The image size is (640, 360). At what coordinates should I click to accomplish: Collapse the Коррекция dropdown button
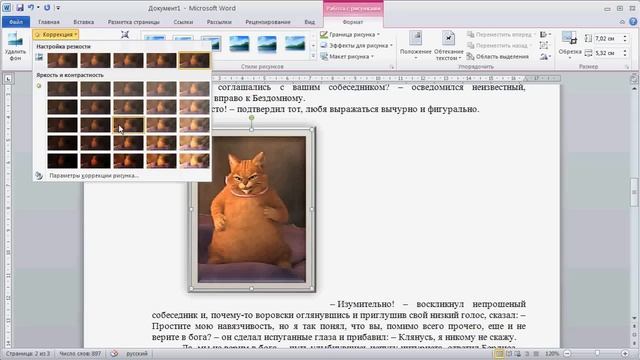click(x=56, y=35)
